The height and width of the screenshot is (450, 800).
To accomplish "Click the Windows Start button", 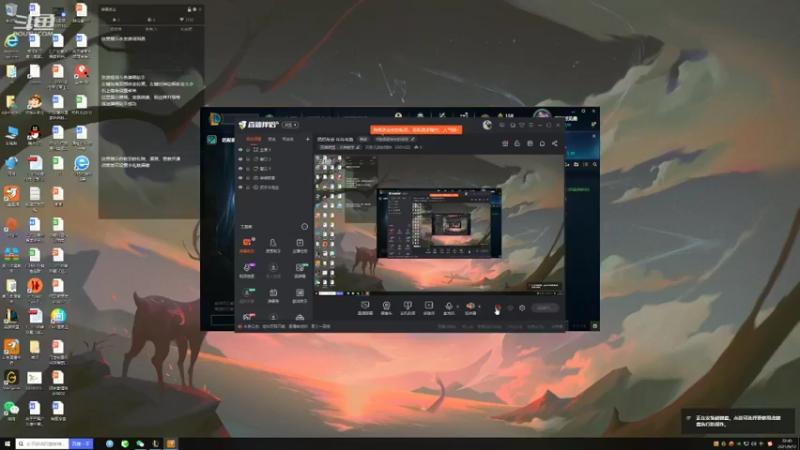I will click(7, 444).
